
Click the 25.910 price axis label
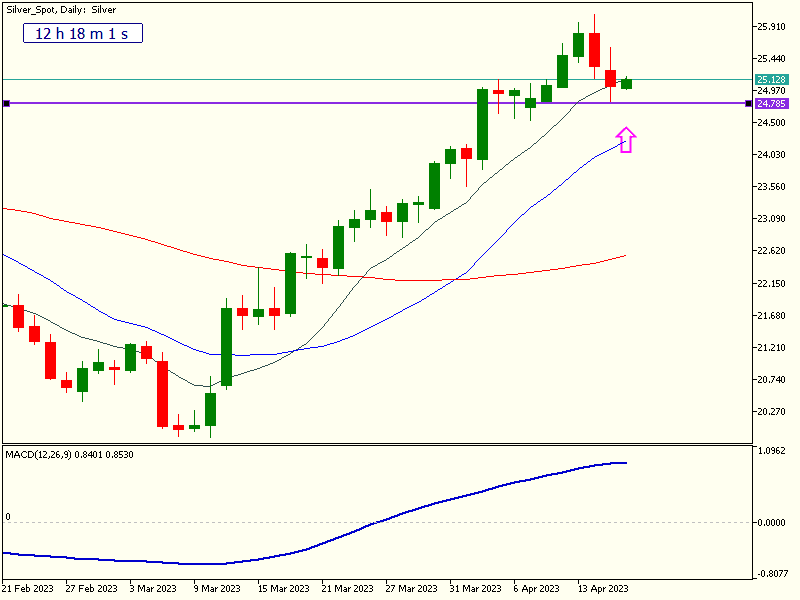coord(771,26)
